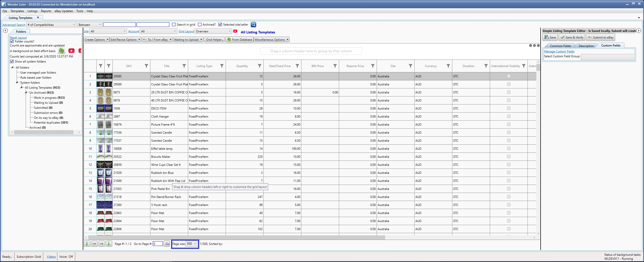Open filter for the Currency column
Viewport: 644px width, 262px height.
pos(448,66)
